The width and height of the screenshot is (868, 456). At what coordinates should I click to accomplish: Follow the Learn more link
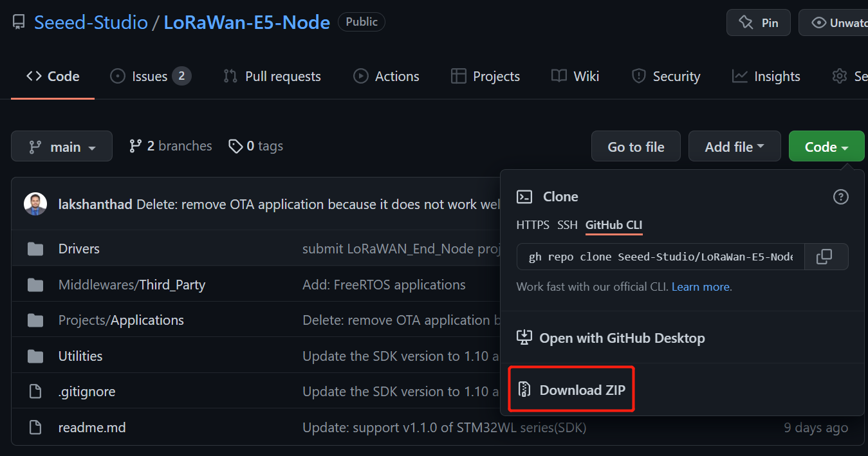[x=701, y=287]
